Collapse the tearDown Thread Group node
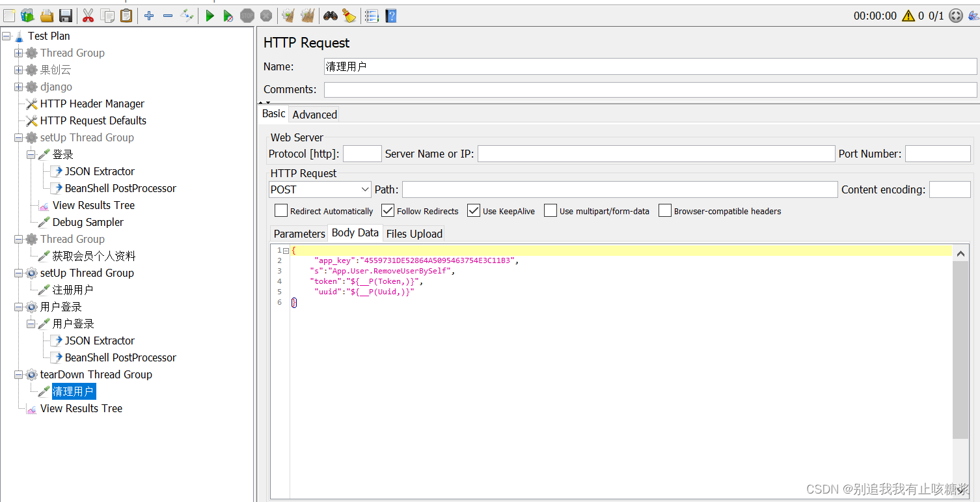The width and height of the screenshot is (980, 502). tap(18, 374)
